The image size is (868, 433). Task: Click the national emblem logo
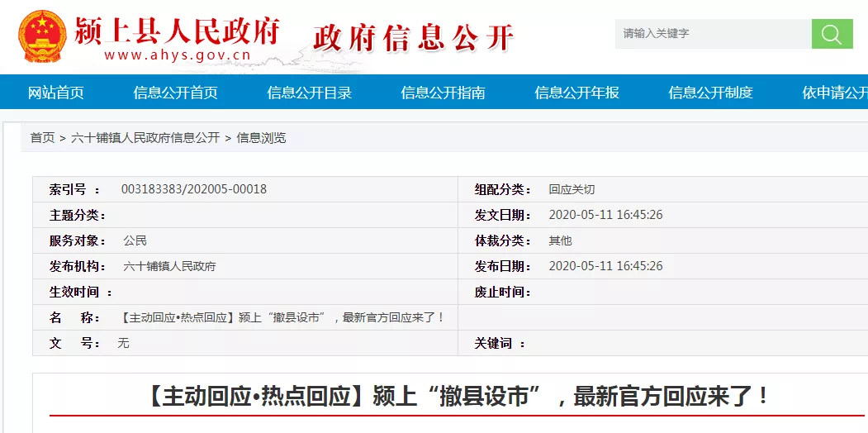(42, 36)
